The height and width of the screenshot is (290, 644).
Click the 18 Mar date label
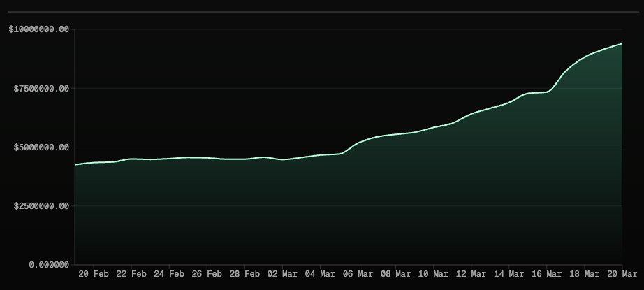coord(585,274)
